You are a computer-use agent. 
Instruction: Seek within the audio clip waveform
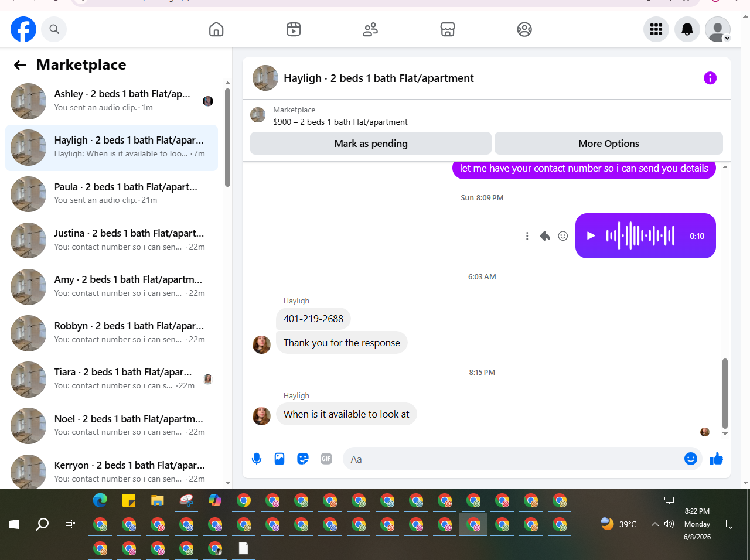click(x=640, y=235)
